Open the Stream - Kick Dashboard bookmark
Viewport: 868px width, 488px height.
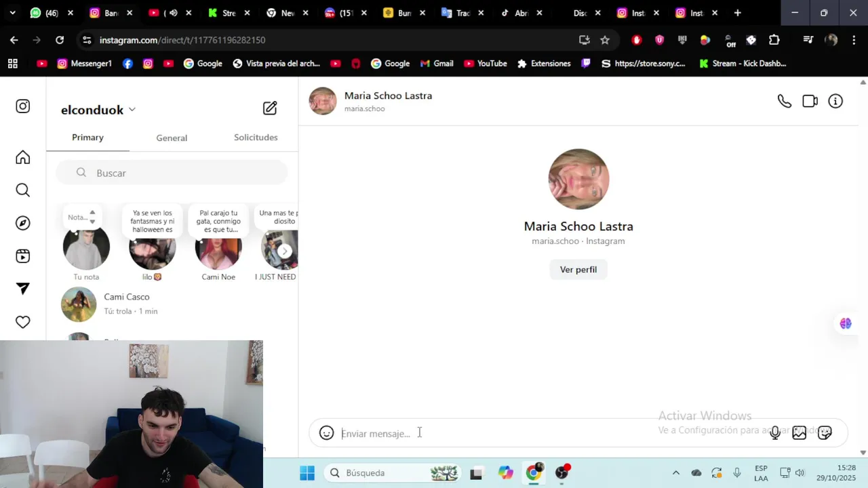click(743, 64)
